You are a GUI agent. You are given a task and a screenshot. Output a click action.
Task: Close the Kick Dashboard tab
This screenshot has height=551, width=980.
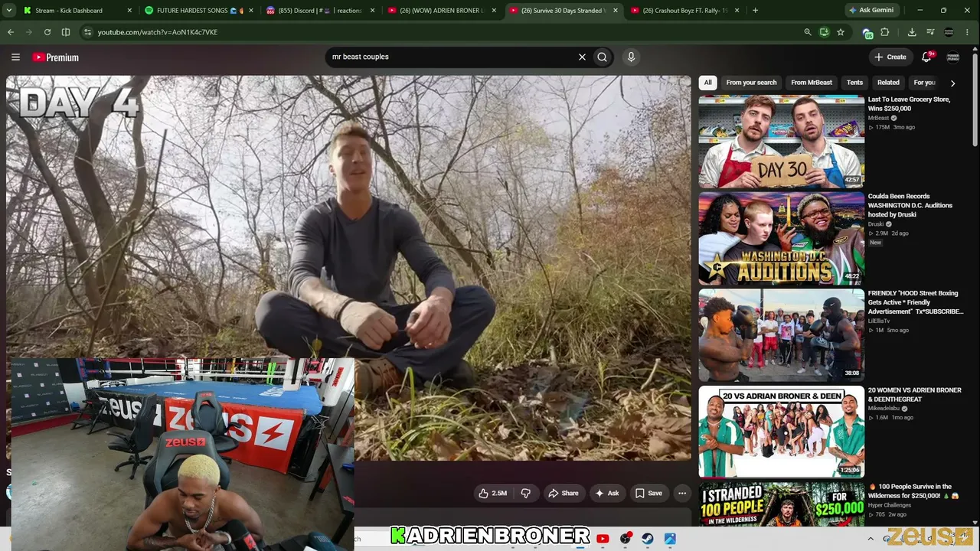point(129,11)
